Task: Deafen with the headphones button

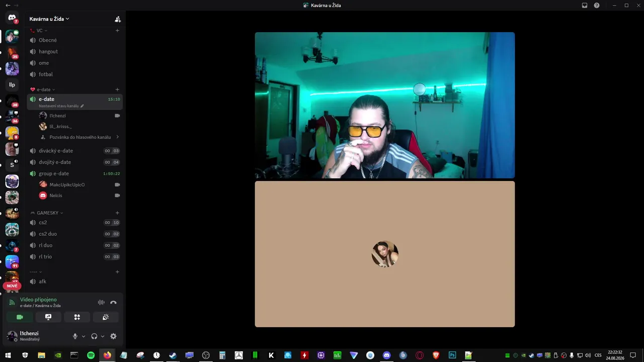Action: pos(94,336)
